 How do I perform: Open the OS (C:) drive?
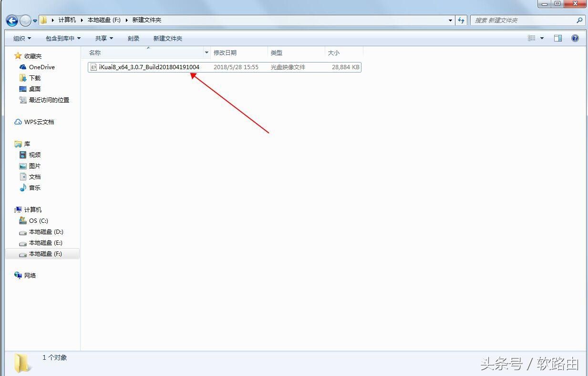(x=39, y=221)
